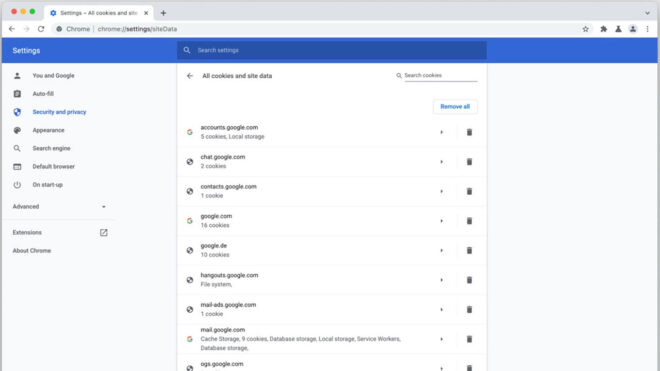The height and width of the screenshot is (371, 660).
Task: Navigate back in browser toolbar
Action: click(12, 29)
